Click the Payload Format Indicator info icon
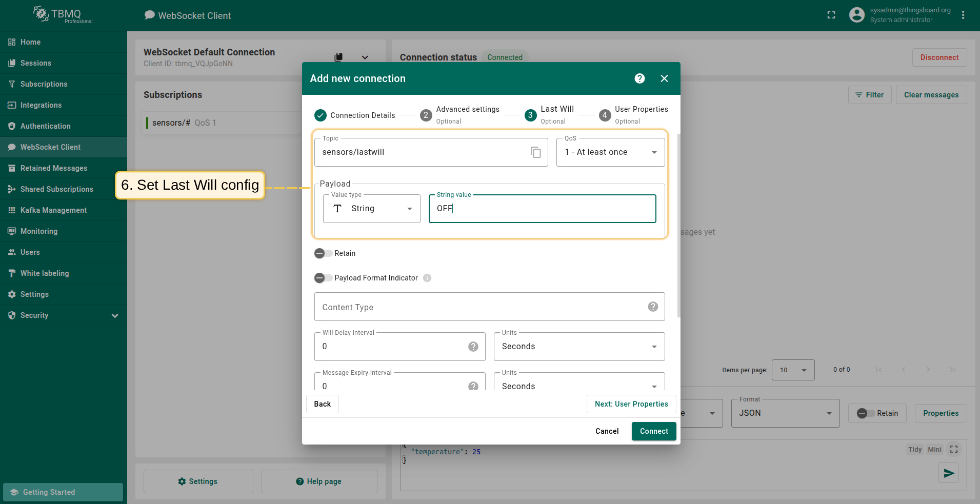980x504 pixels. pyautogui.click(x=427, y=278)
